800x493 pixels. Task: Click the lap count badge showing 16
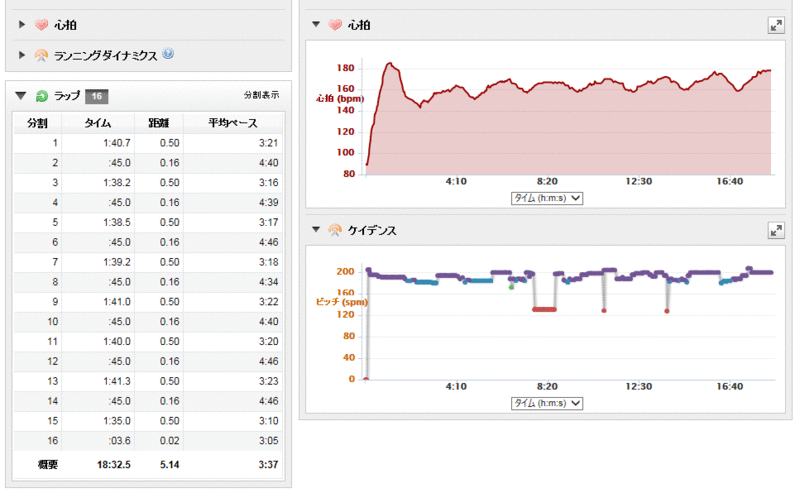pyautogui.click(x=96, y=96)
